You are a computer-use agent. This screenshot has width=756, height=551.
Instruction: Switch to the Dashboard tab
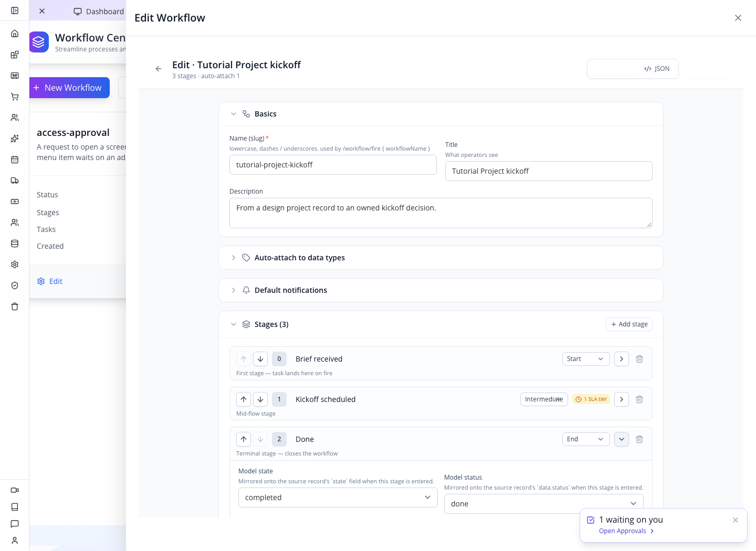point(99,12)
